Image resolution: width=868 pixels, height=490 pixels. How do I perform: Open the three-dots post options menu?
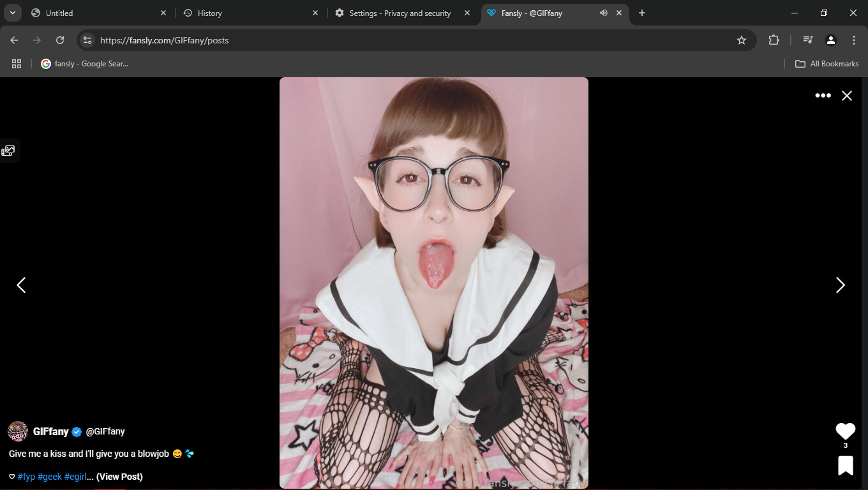823,96
